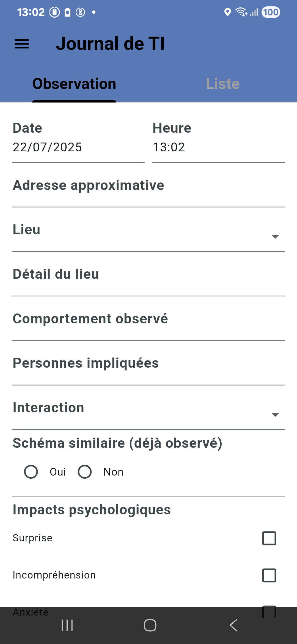This screenshot has height=644, width=297.
Task: Select the Observation tab
Action: pyautogui.click(x=74, y=84)
